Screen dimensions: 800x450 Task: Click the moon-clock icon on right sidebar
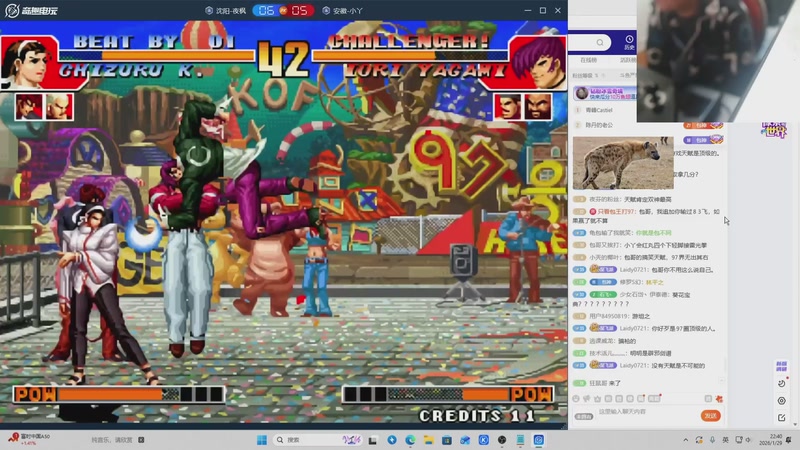[781, 383]
